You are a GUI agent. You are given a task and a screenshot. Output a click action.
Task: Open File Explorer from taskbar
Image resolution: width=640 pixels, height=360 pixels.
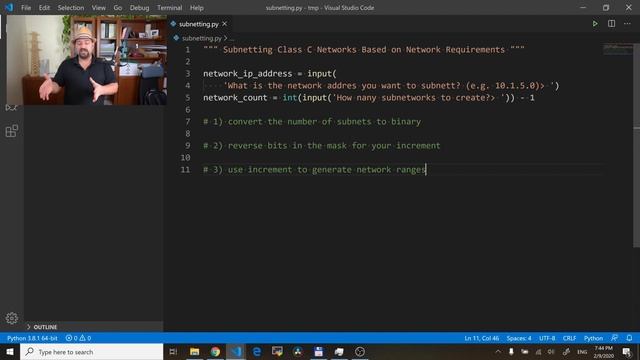click(x=194, y=351)
